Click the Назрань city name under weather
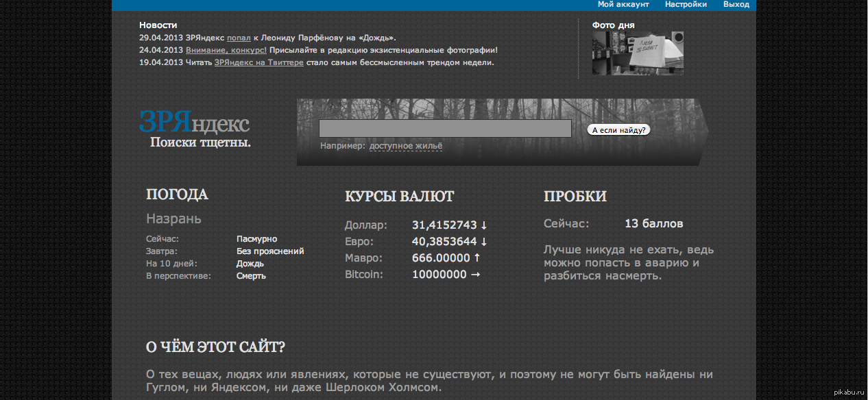The height and width of the screenshot is (400, 868). pyautogui.click(x=173, y=219)
